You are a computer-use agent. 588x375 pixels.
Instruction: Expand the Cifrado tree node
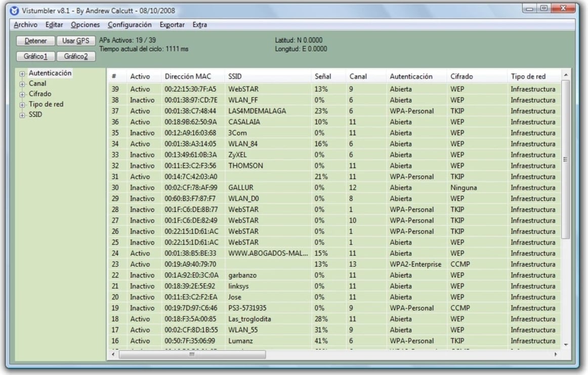(22, 95)
